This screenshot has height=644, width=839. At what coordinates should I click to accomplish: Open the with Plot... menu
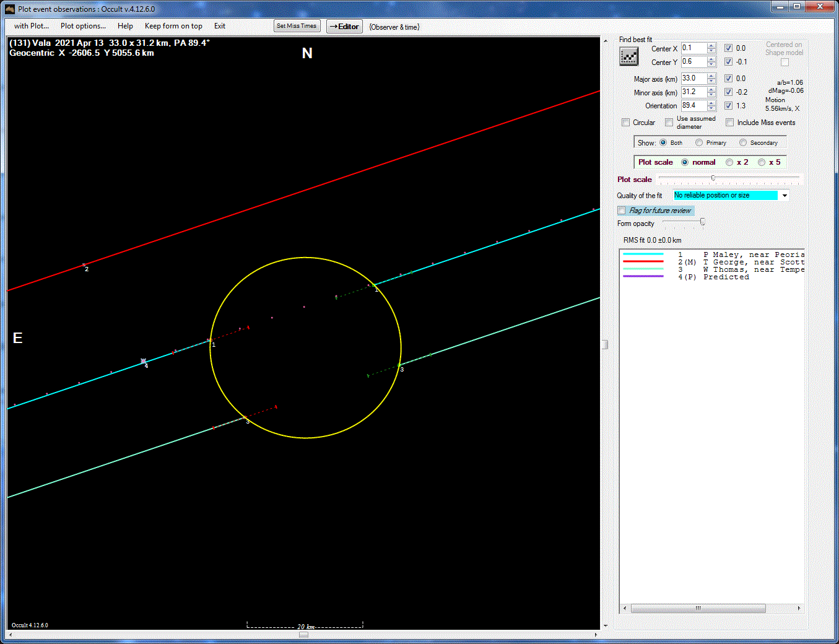click(31, 26)
